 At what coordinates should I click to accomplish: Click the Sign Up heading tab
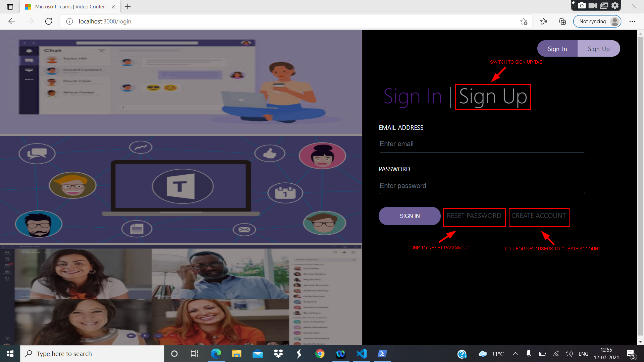(x=493, y=97)
